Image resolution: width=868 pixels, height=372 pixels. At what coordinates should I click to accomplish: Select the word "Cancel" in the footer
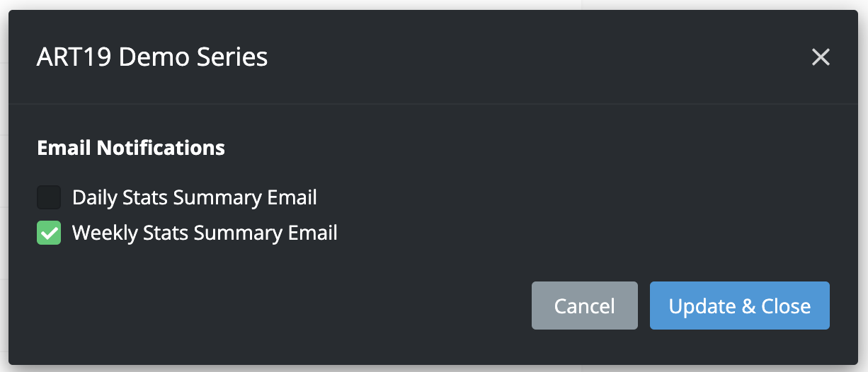584,306
